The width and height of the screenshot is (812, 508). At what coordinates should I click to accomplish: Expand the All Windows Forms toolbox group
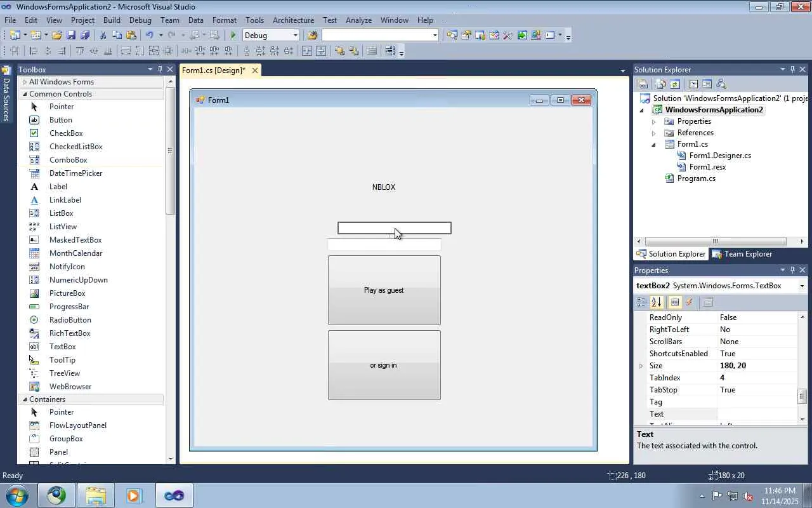(25, 82)
